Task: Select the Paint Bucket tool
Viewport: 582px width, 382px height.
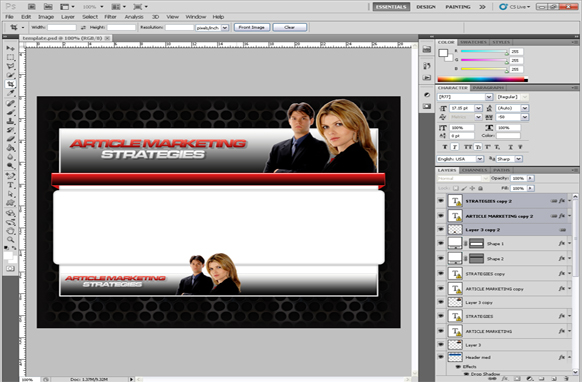Action: tap(10, 148)
